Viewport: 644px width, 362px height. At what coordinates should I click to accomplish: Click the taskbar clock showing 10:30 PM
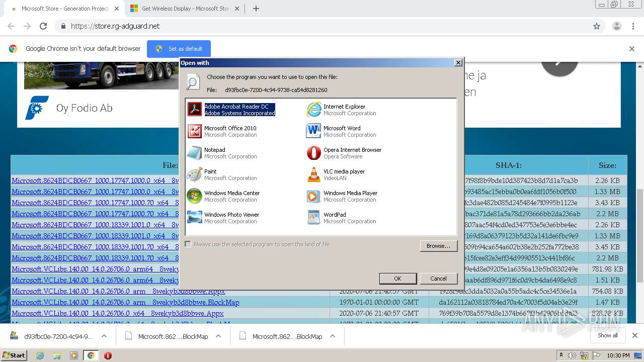618,355
